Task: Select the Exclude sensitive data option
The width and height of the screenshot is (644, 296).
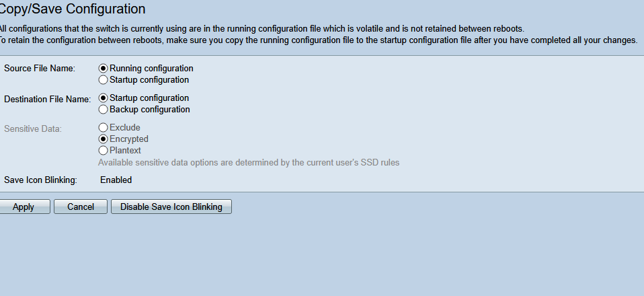Action: click(x=104, y=127)
